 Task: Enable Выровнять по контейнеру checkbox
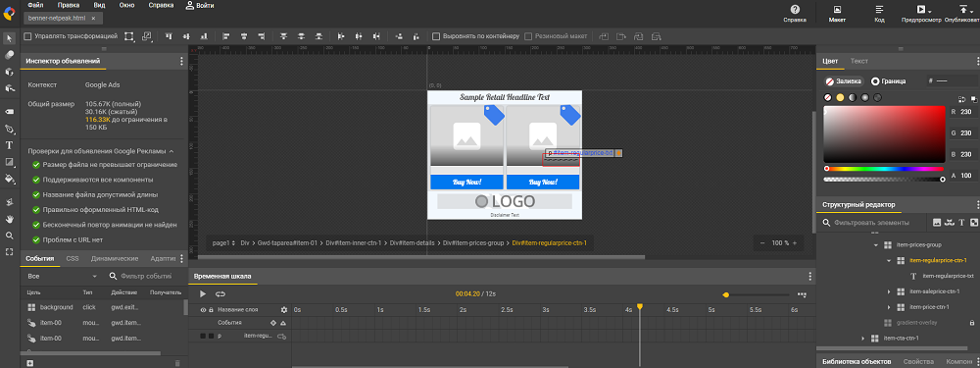(436, 36)
